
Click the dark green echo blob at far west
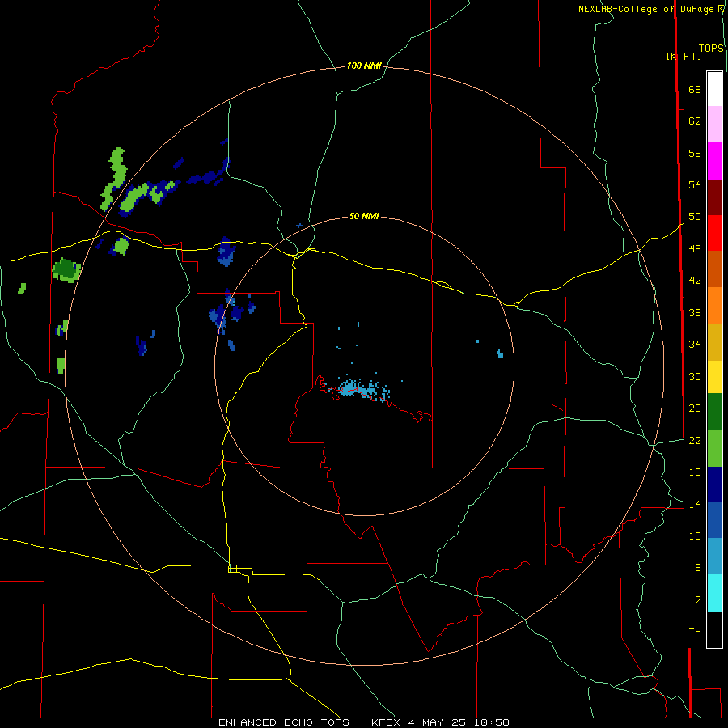(x=66, y=270)
